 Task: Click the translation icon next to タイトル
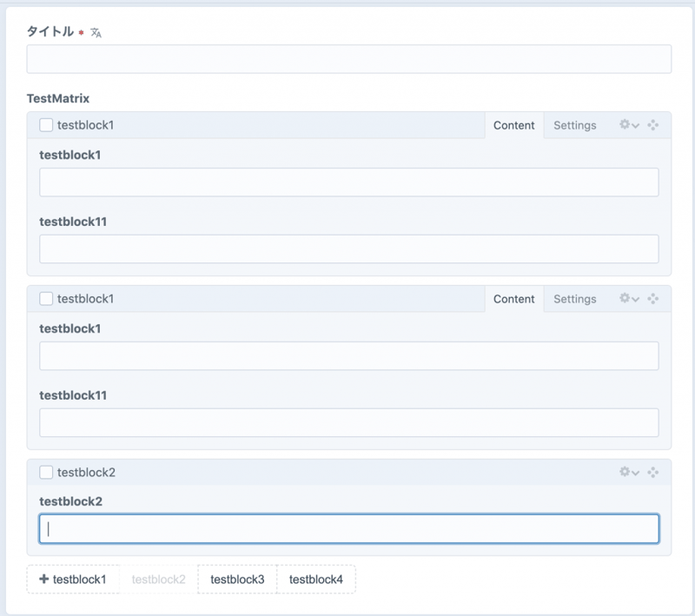(96, 33)
